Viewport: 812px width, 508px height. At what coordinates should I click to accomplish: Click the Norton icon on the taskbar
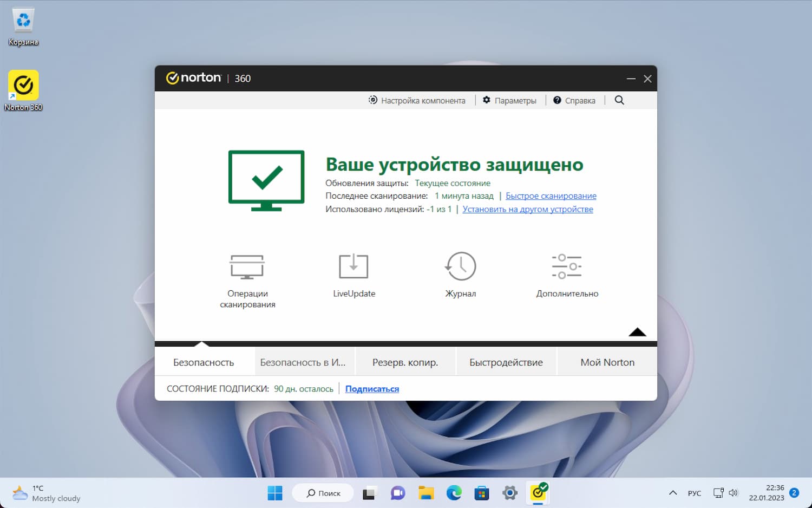[x=539, y=493]
